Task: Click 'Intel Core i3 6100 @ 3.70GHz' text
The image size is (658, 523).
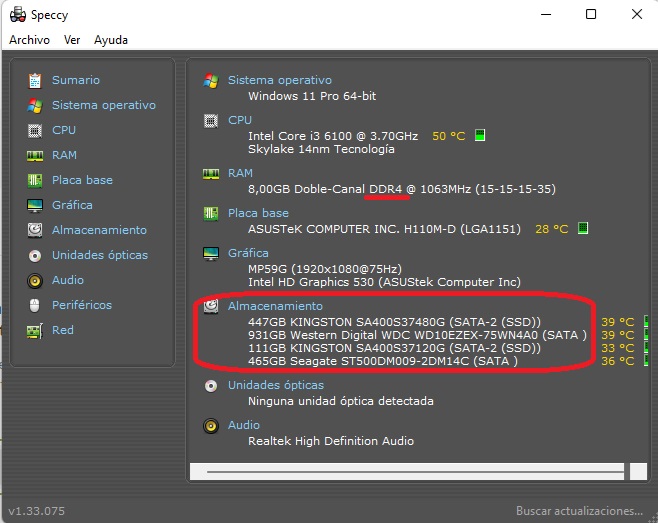Action: (333, 136)
